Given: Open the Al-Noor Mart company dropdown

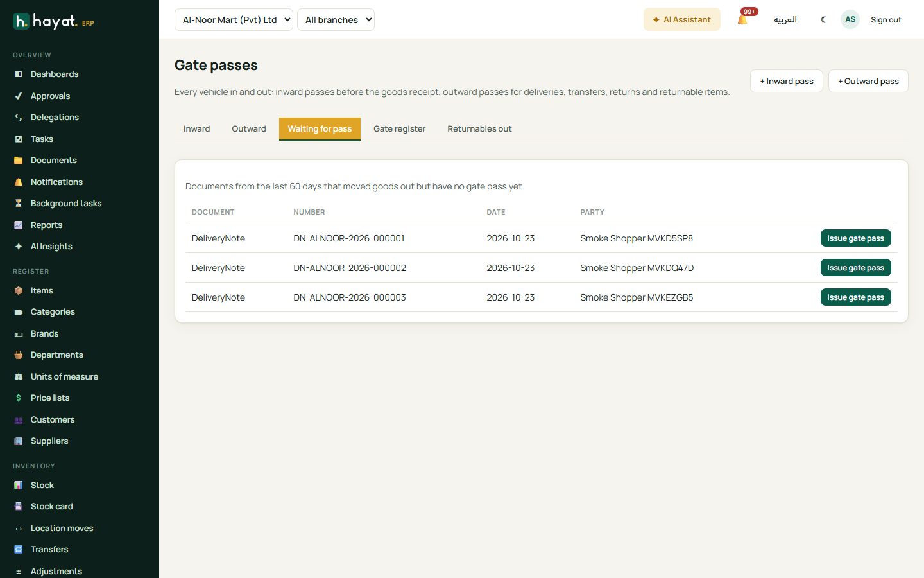Looking at the screenshot, I should tap(234, 19).
